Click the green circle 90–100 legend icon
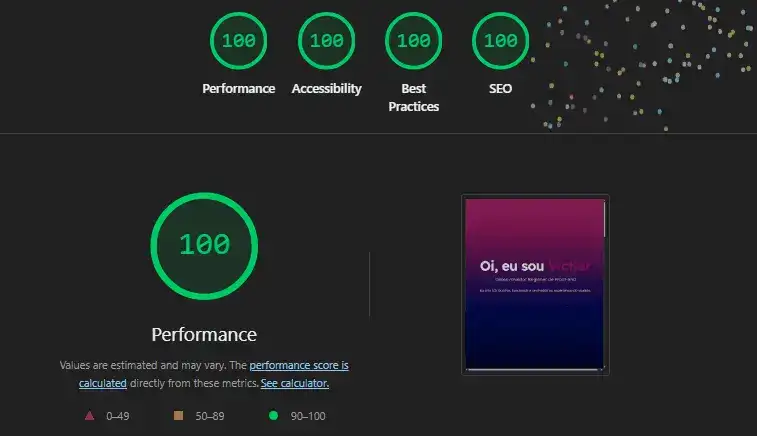The width and height of the screenshot is (757, 436). pyautogui.click(x=273, y=416)
